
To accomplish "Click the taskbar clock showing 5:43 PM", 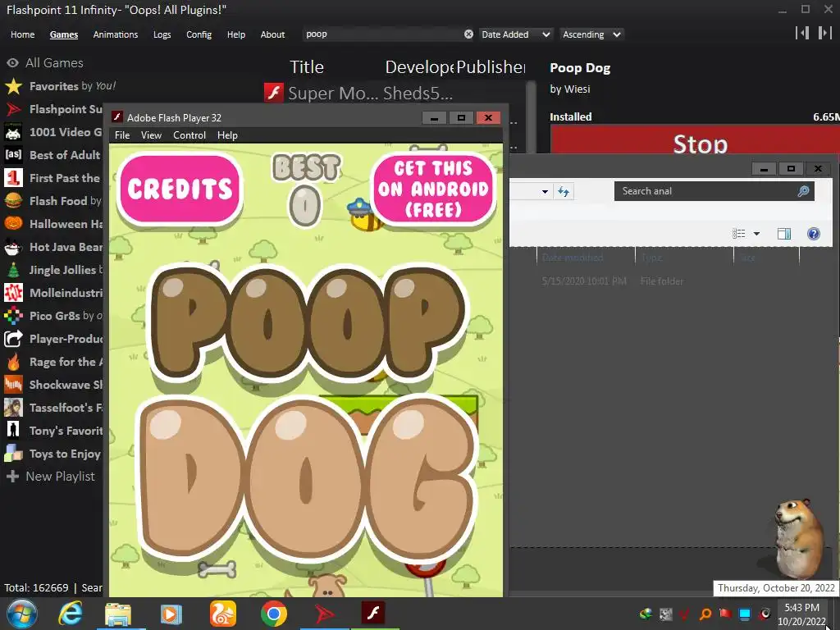I will click(x=801, y=614).
